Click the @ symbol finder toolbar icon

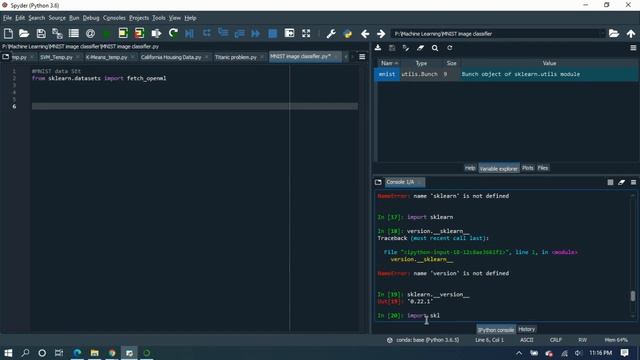(x=90, y=33)
